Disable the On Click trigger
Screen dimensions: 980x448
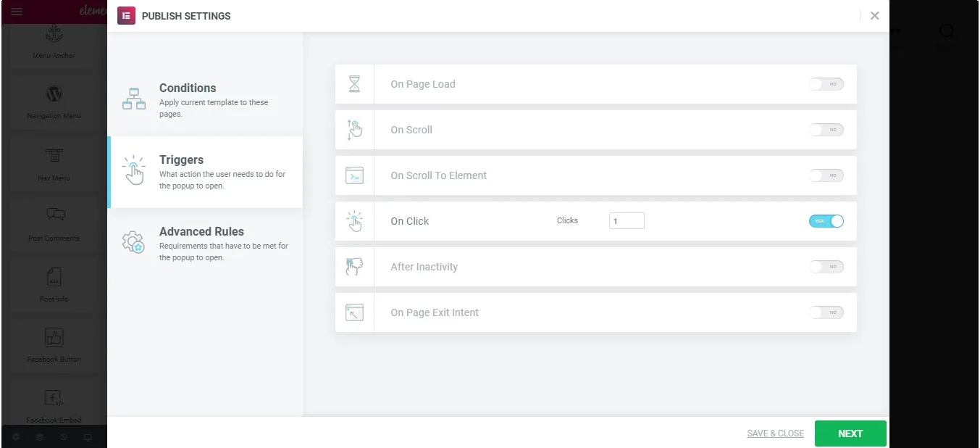pos(826,221)
